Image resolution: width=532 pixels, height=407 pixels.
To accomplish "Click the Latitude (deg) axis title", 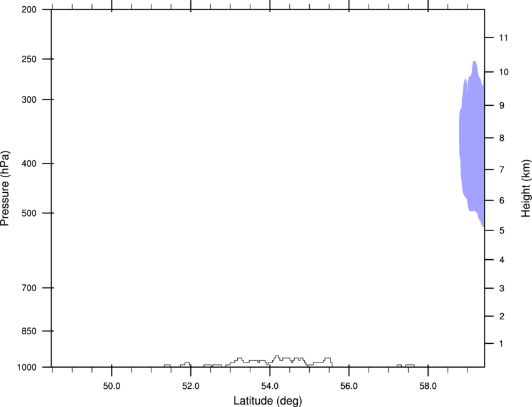I will click(x=267, y=401).
